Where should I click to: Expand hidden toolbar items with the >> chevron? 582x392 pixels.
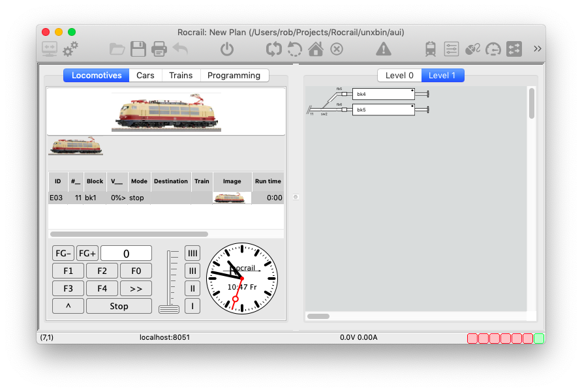(538, 49)
